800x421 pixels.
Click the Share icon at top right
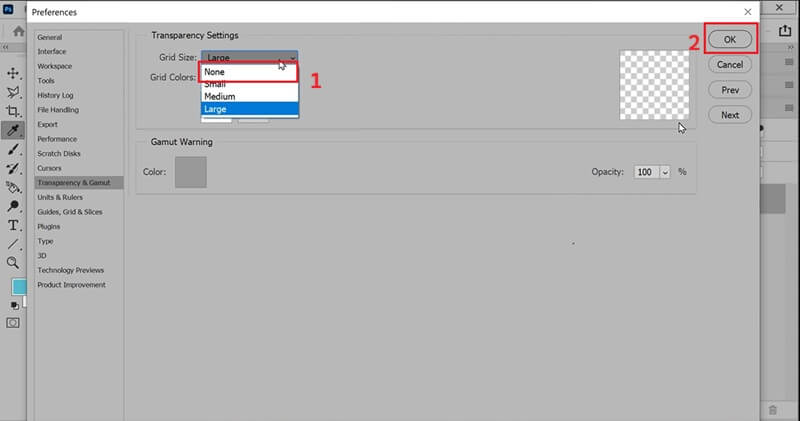pyautogui.click(x=785, y=31)
